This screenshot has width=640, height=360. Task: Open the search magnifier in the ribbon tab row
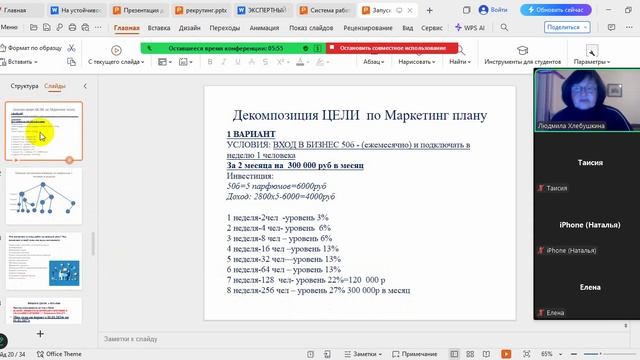[504, 27]
